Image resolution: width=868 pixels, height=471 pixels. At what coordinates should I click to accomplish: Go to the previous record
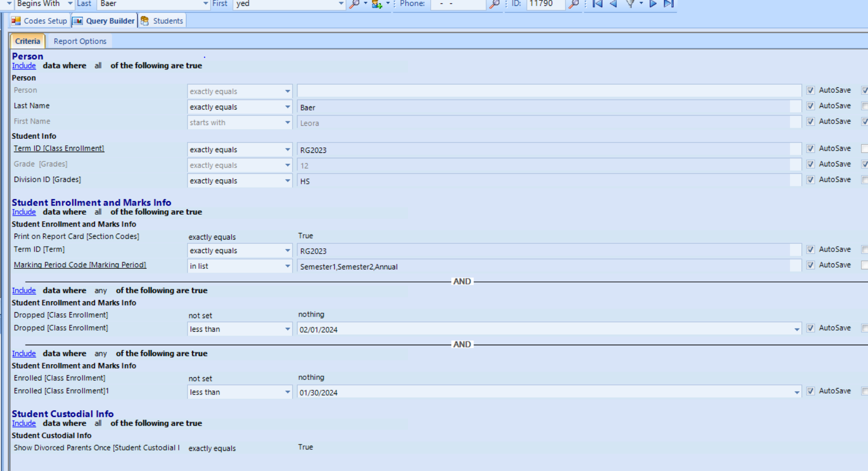[x=613, y=4]
